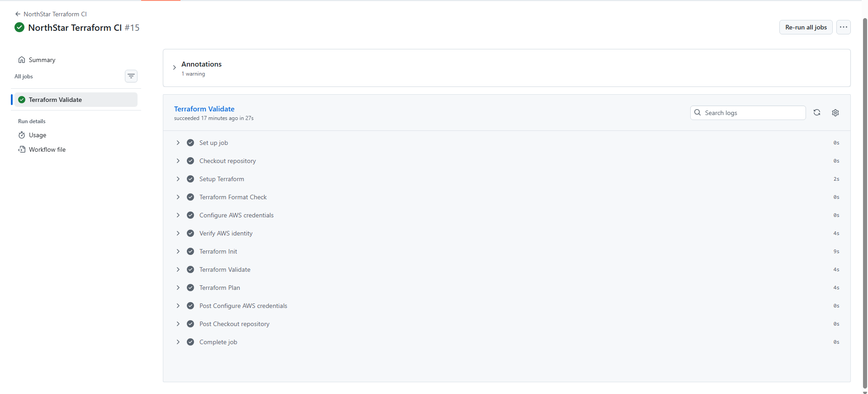Open the three-dot workflow options menu

point(843,27)
